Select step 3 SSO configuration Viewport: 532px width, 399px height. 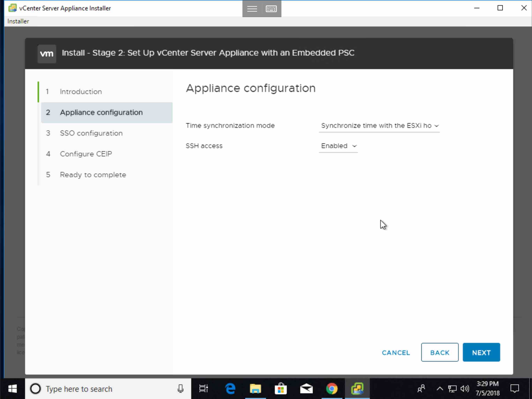[x=107, y=133]
